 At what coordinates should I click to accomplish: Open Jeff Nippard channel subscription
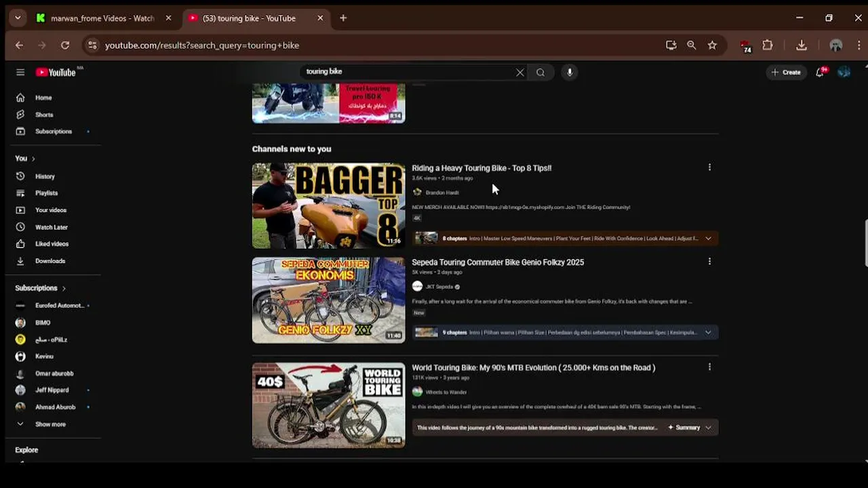click(53, 390)
